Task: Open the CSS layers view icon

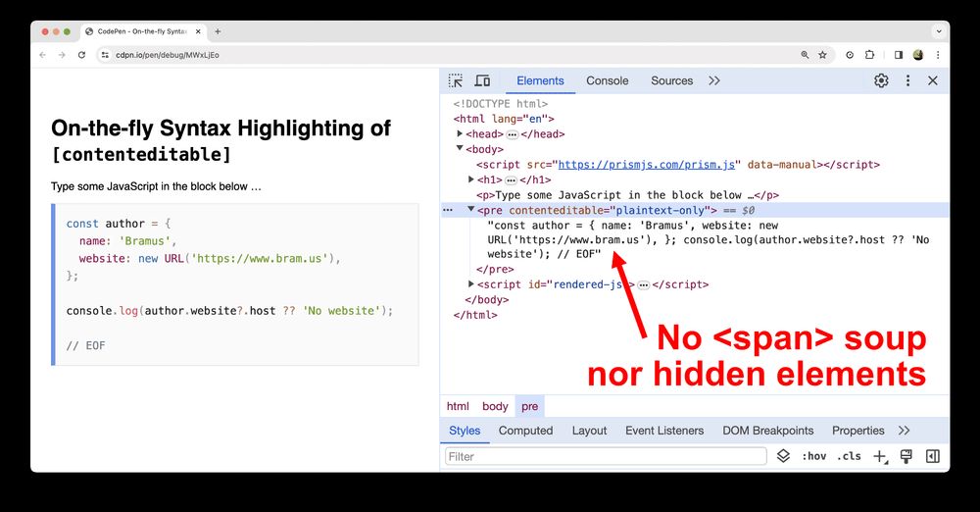Action: coord(783,456)
